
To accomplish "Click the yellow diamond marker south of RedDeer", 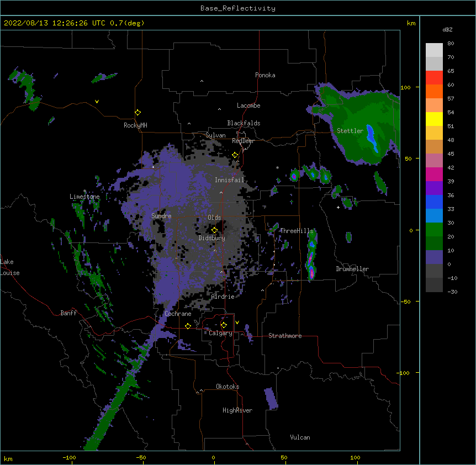I will 235,155.
